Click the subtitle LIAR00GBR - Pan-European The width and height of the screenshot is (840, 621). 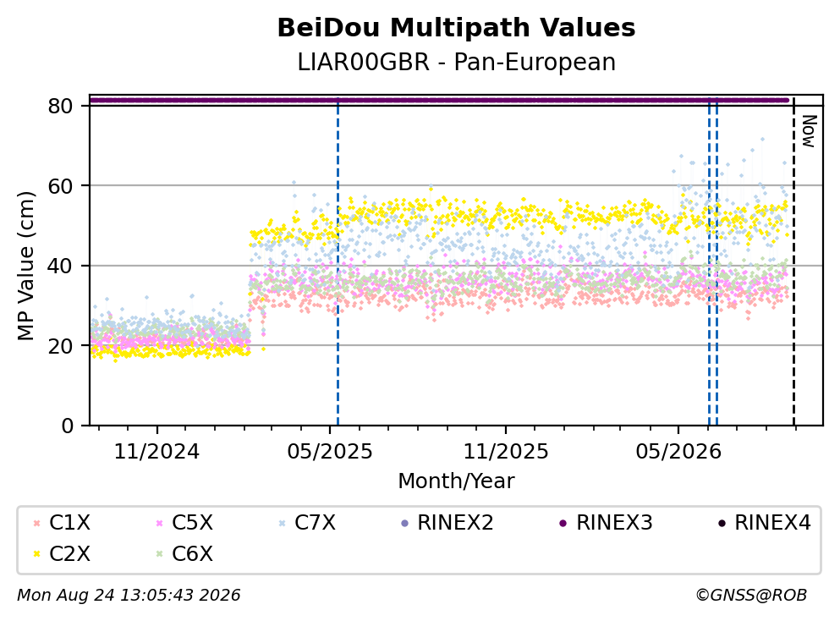pyautogui.click(x=457, y=62)
